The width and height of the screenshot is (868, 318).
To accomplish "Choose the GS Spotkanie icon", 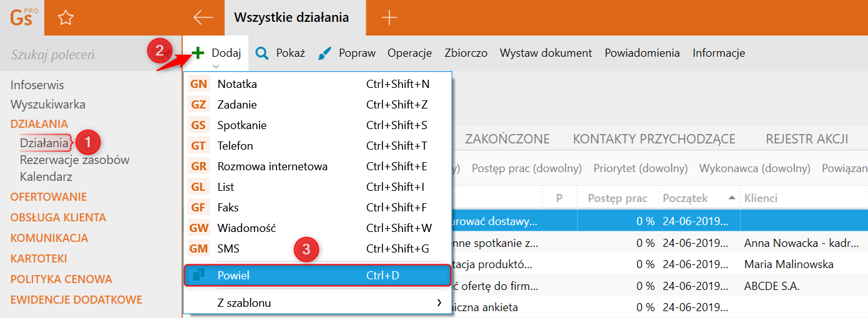I will pyautogui.click(x=198, y=125).
